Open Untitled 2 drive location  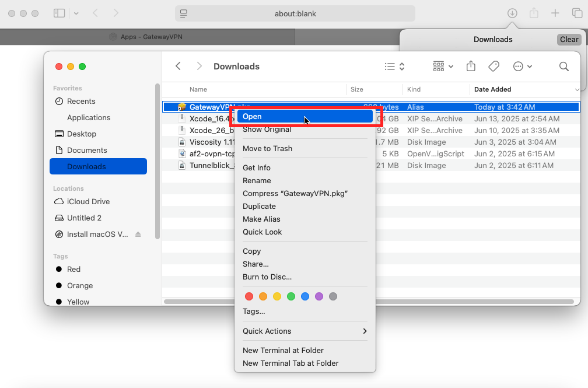point(98,218)
